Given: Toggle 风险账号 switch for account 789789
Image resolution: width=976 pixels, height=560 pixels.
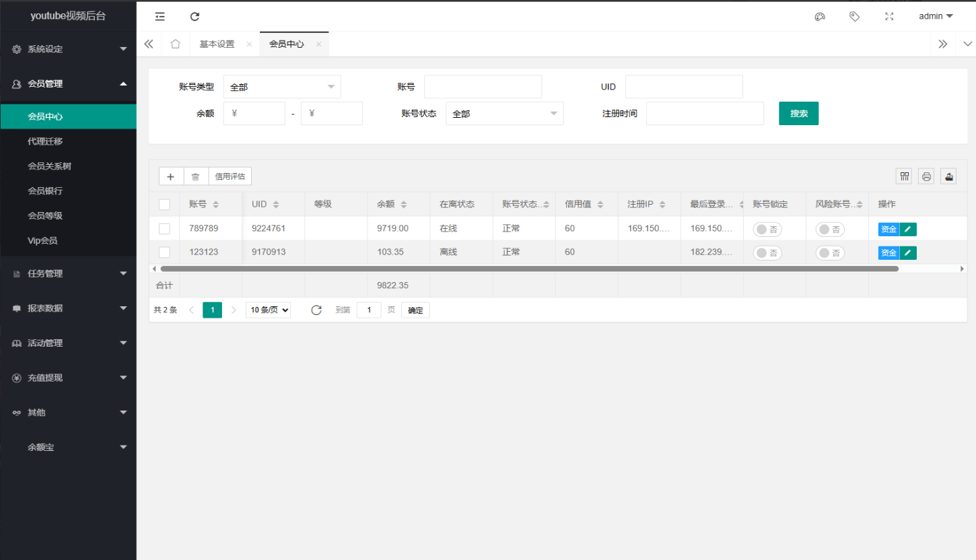Looking at the screenshot, I should click(x=830, y=230).
